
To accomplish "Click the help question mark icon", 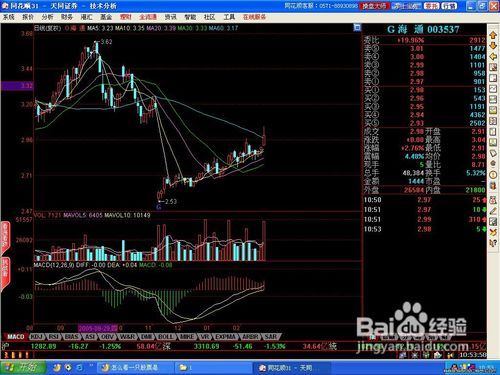I will (493, 243).
